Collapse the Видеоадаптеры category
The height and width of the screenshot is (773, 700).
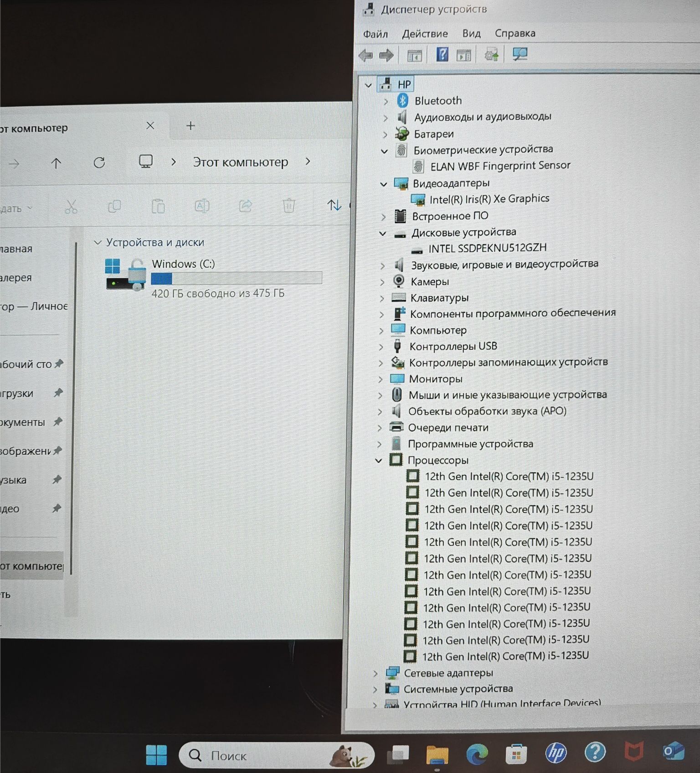pyautogui.click(x=384, y=184)
